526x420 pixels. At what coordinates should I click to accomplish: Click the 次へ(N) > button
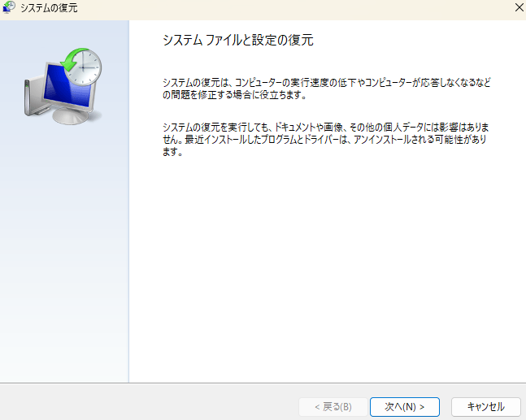(405, 407)
